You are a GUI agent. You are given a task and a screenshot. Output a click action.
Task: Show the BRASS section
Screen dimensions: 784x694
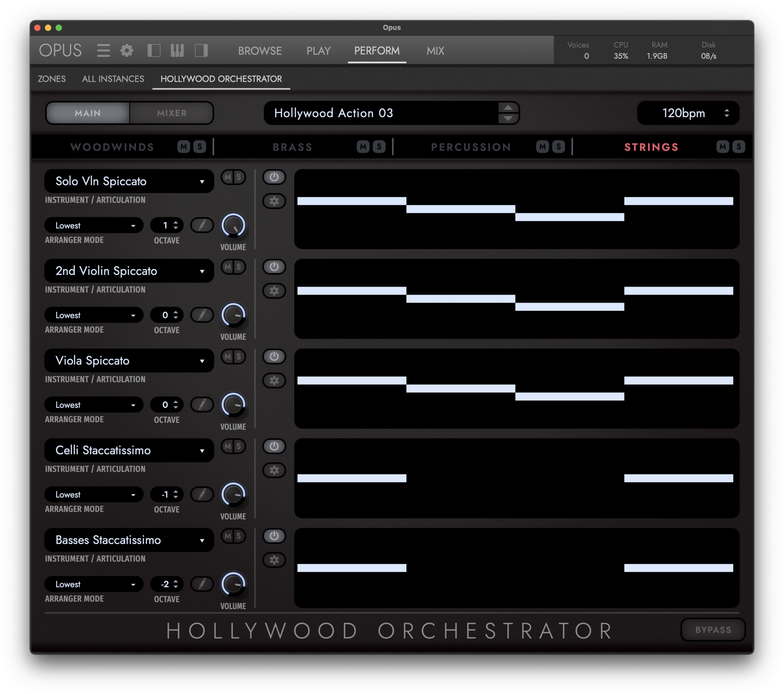[293, 147]
